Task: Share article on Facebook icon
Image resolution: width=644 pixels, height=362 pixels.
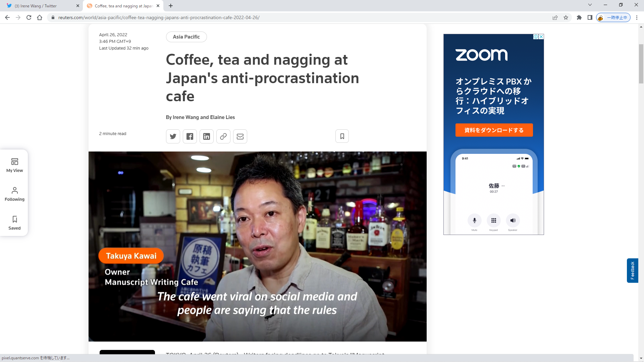Action: pos(190,136)
